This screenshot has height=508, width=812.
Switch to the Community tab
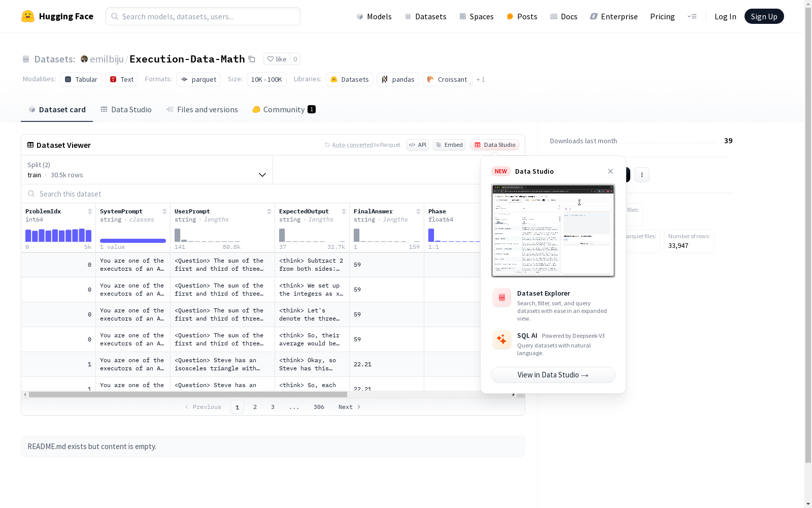click(284, 110)
